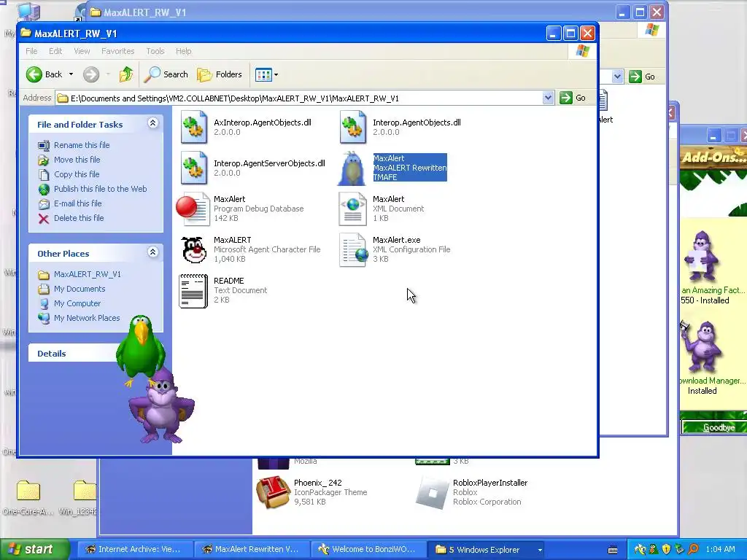The width and height of the screenshot is (747, 560).
Task: Open the Tools menu
Action: [x=155, y=51]
